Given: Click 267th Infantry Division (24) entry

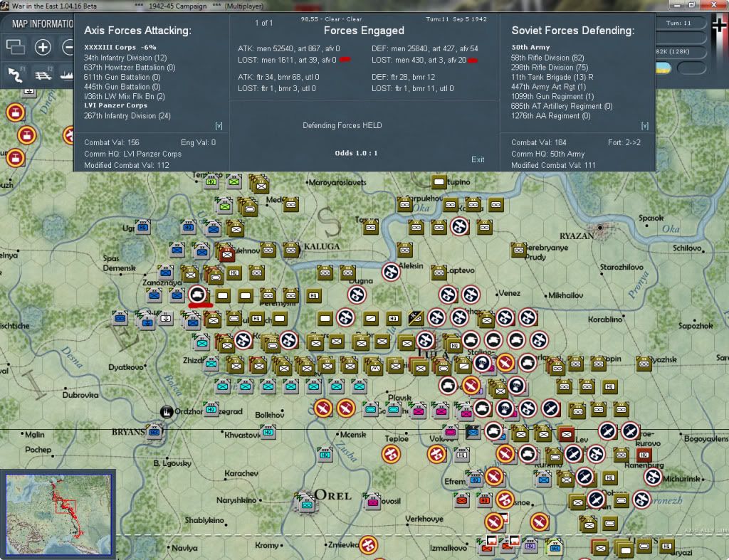Looking at the screenshot, I should 127,116.
